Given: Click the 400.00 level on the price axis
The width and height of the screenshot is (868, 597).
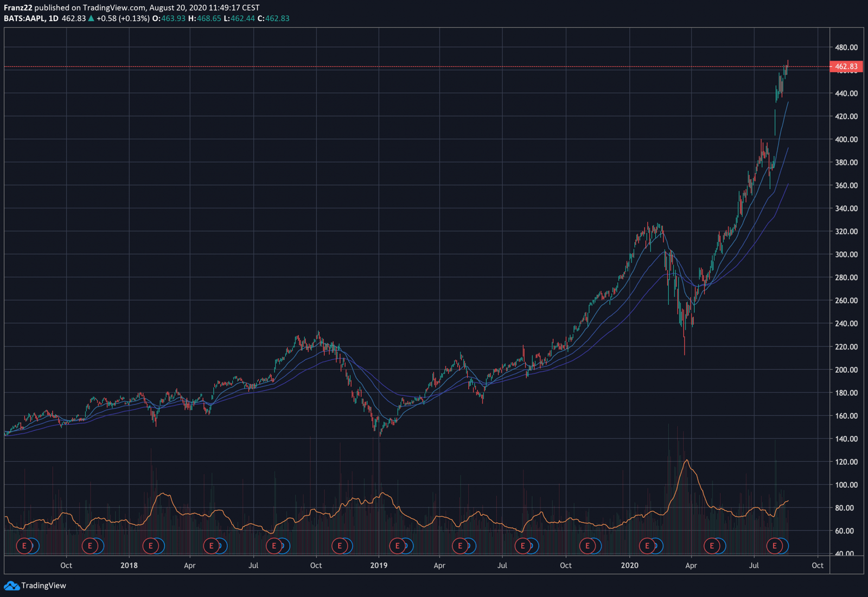Looking at the screenshot, I should (846, 139).
